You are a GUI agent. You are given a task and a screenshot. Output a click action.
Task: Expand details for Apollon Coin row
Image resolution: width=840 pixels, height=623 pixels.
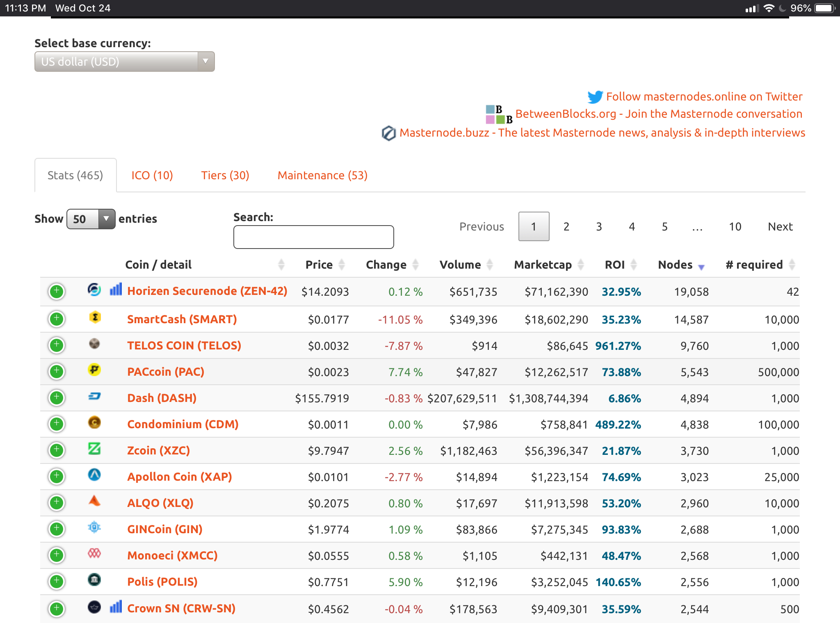[x=57, y=477]
